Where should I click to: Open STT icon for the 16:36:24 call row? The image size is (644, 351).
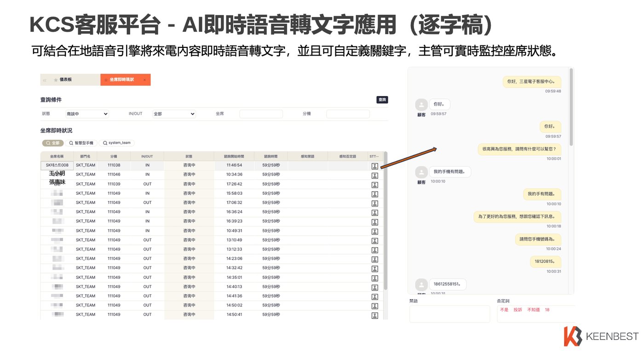(374, 213)
